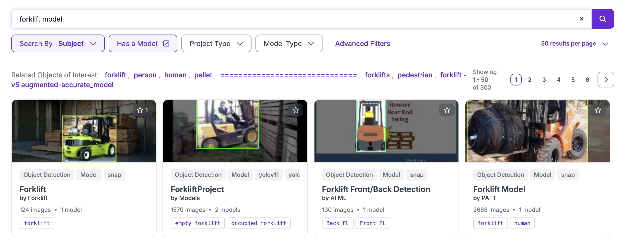This screenshot has height=241, width=644.
Task: Click the purple search magnifier button
Action: (602, 19)
